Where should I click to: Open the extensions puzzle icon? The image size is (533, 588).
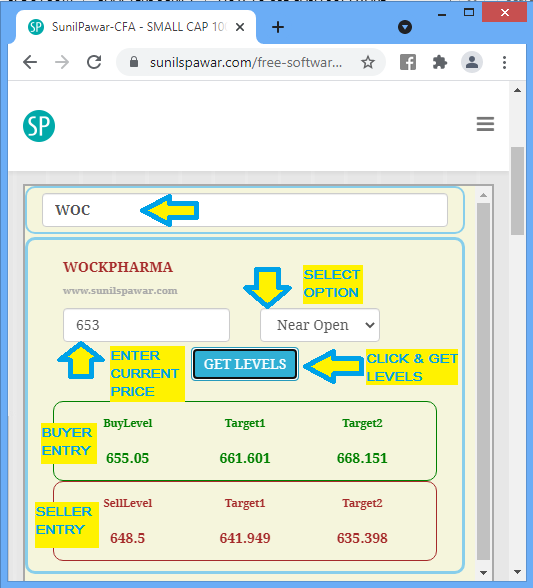(x=440, y=62)
